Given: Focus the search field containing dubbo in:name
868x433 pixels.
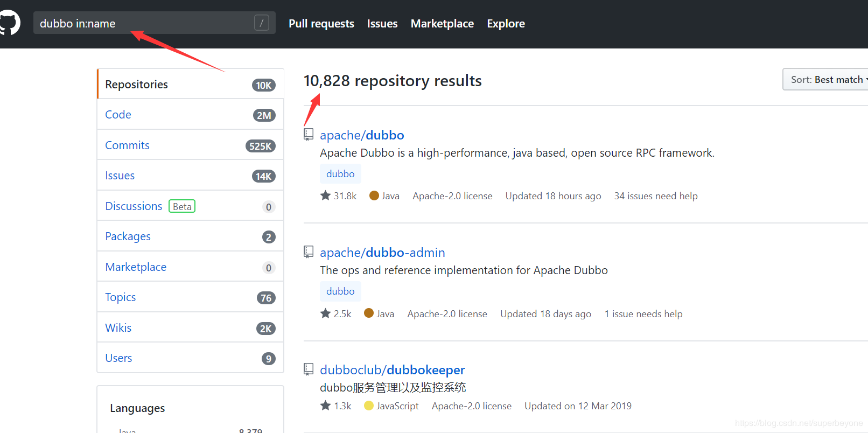Looking at the screenshot, I should 155,23.
